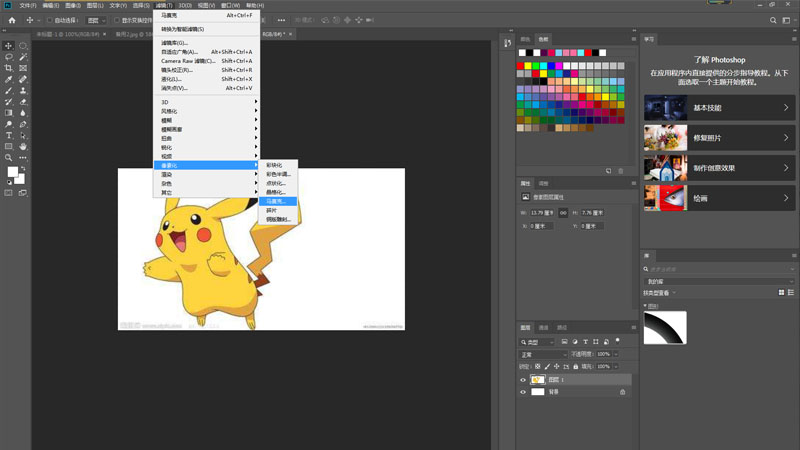Select the Move tool
The height and width of the screenshot is (450, 800).
[x=9, y=46]
